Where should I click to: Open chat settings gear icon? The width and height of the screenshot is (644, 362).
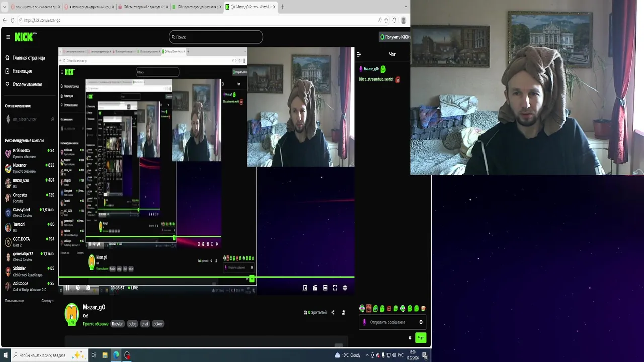click(x=410, y=338)
